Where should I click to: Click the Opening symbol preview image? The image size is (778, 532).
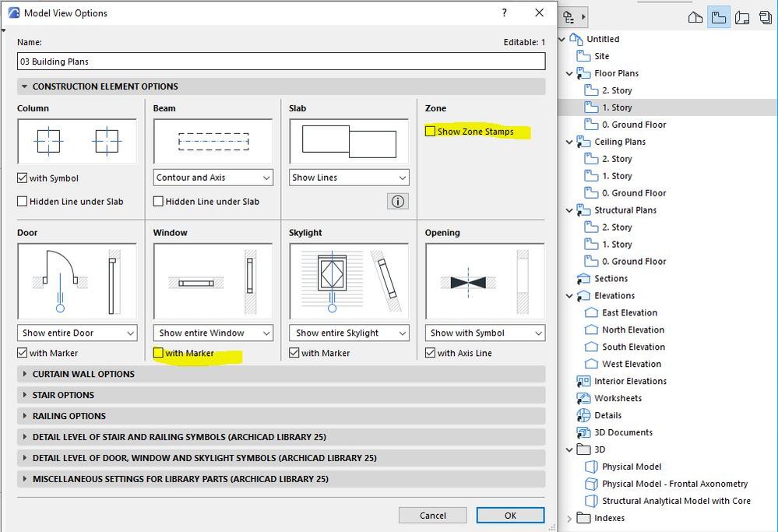(484, 281)
